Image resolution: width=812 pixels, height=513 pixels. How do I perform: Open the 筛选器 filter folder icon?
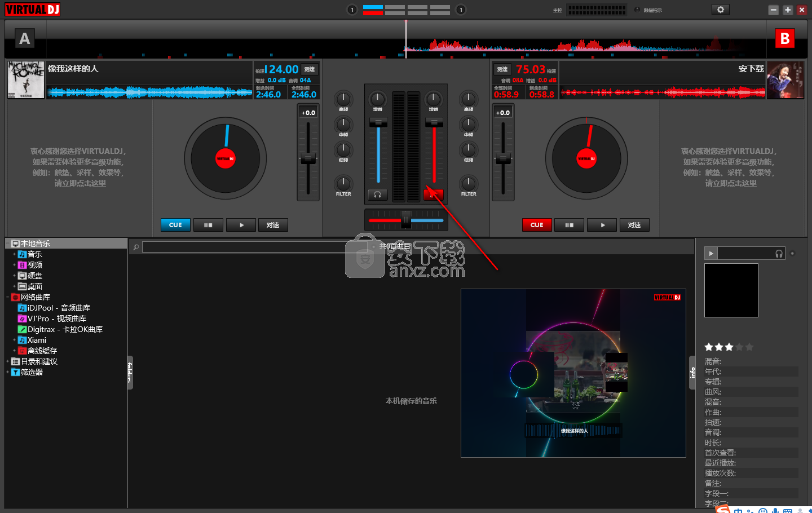[x=16, y=372]
